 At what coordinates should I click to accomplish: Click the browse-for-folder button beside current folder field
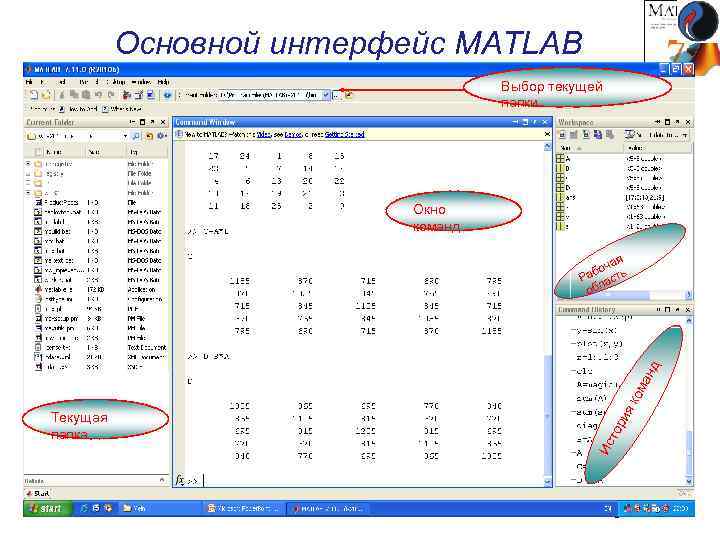[337, 95]
